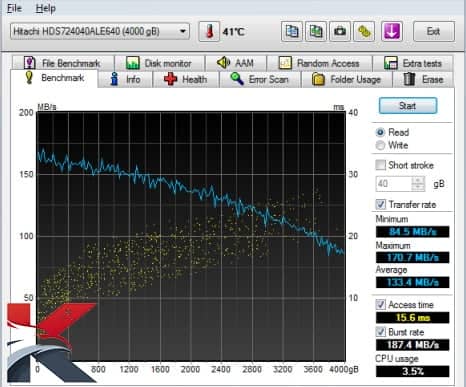Click the Minimum 84.5 MB/s value
Viewport: 466px width, 387px height.
pyautogui.click(x=412, y=232)
